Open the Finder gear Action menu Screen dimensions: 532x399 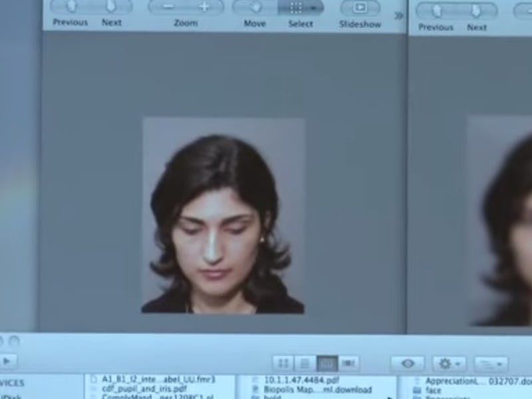449,364
